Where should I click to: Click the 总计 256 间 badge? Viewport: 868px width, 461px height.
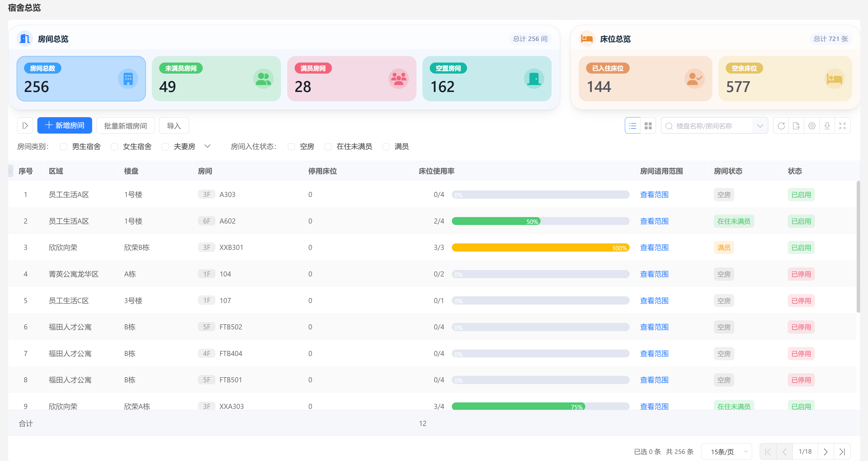pyautogui.click(x=530, y=39)
